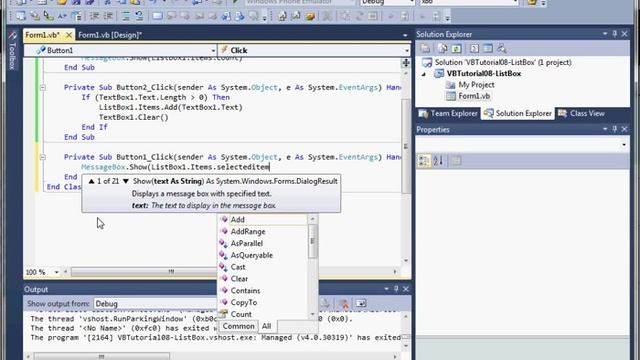Click the View Class Diagram icon
This screenshot has height=360, width=640.
pos(502,49)
